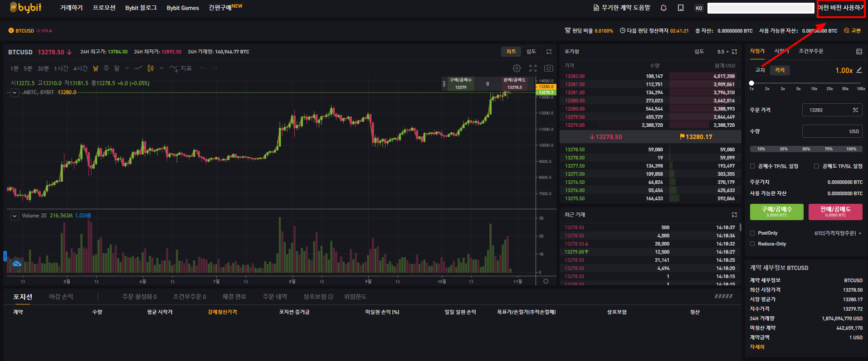868x361 pixels.
Task: Open the order panel calculator icon
Action: pos(859,52)
